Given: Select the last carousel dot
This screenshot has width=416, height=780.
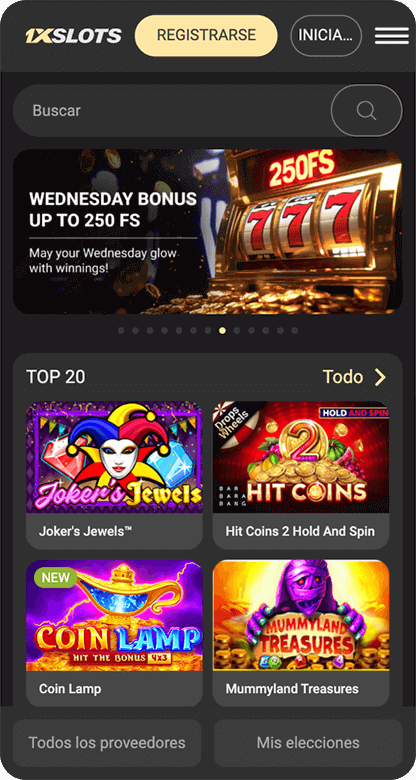Looking at the screenshot, I should coord(295,330).
